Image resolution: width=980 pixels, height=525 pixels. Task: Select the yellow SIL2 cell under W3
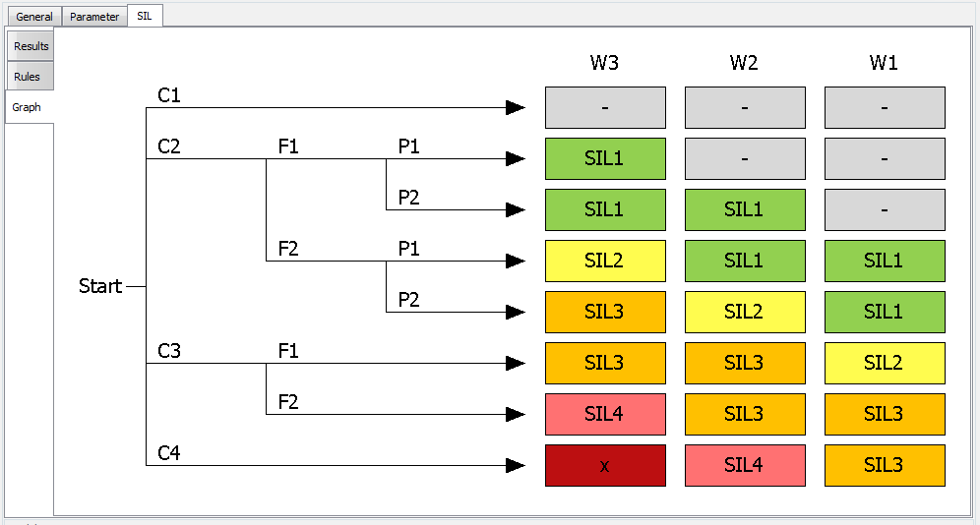[x=605, y=261]
